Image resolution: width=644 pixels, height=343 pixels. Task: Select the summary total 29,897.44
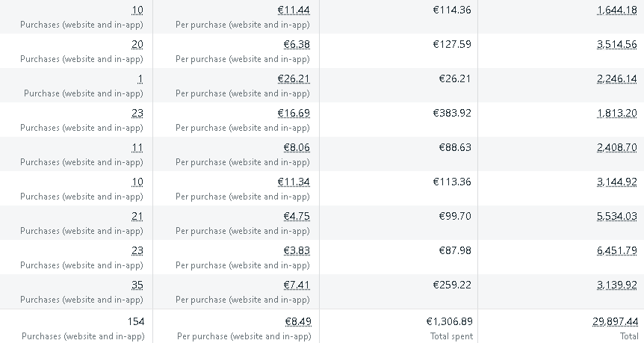(x=616, y=321)
